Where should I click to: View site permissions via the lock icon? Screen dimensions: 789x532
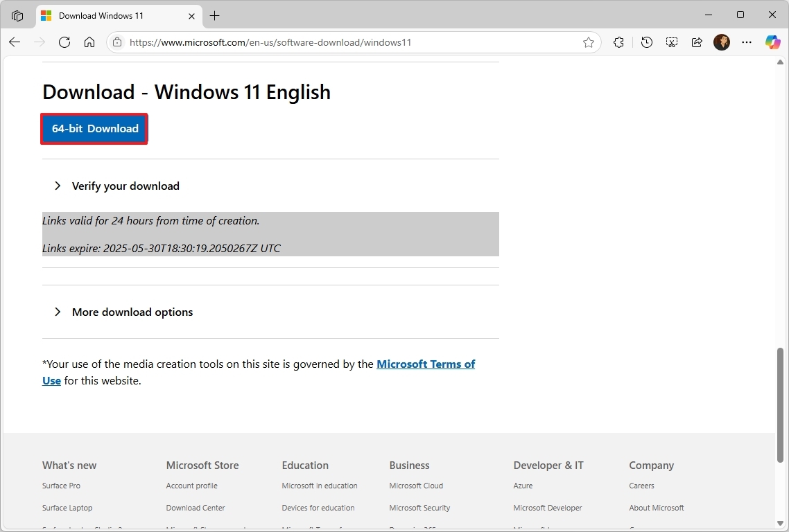coord(116,42)
